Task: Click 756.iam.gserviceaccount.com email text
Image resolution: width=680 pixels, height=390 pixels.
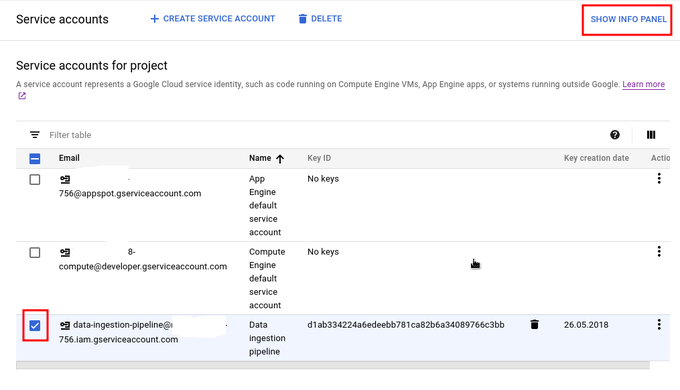Action: (118, 339)
